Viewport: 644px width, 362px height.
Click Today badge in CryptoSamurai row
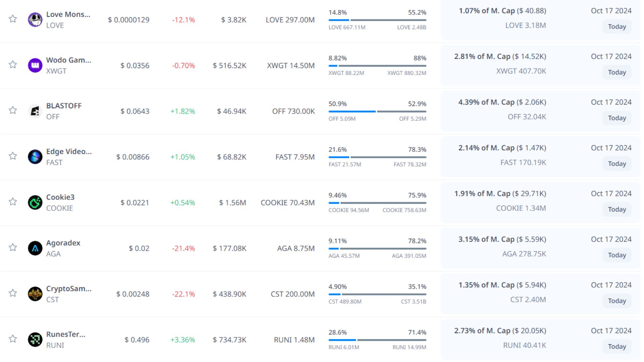click(x=617, y=301)
